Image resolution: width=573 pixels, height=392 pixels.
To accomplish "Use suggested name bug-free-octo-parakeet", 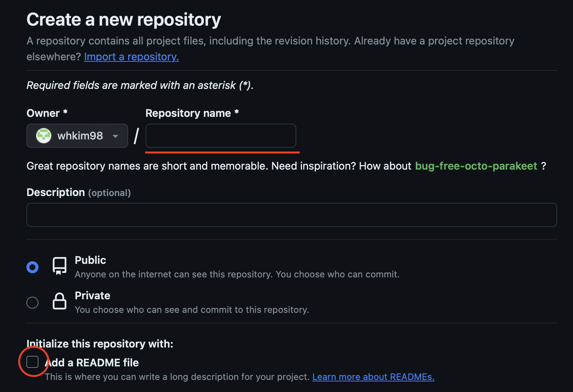I will point(476,166).
